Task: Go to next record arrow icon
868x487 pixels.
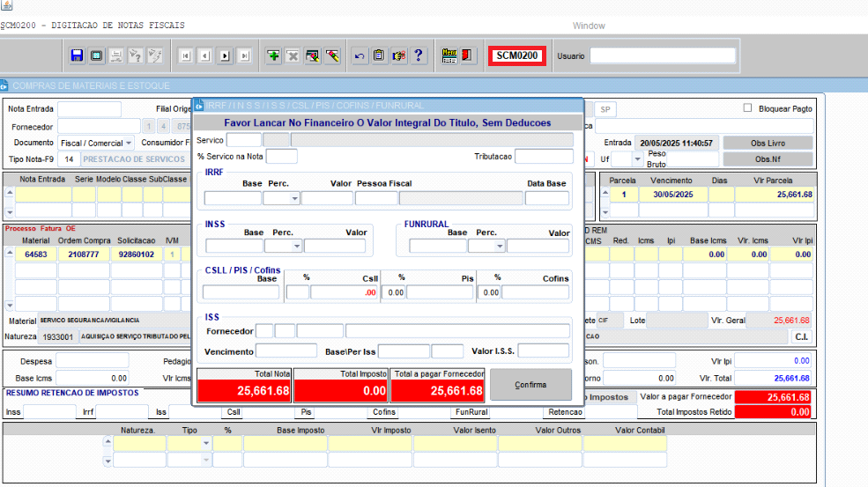Action: coord(225,55)
